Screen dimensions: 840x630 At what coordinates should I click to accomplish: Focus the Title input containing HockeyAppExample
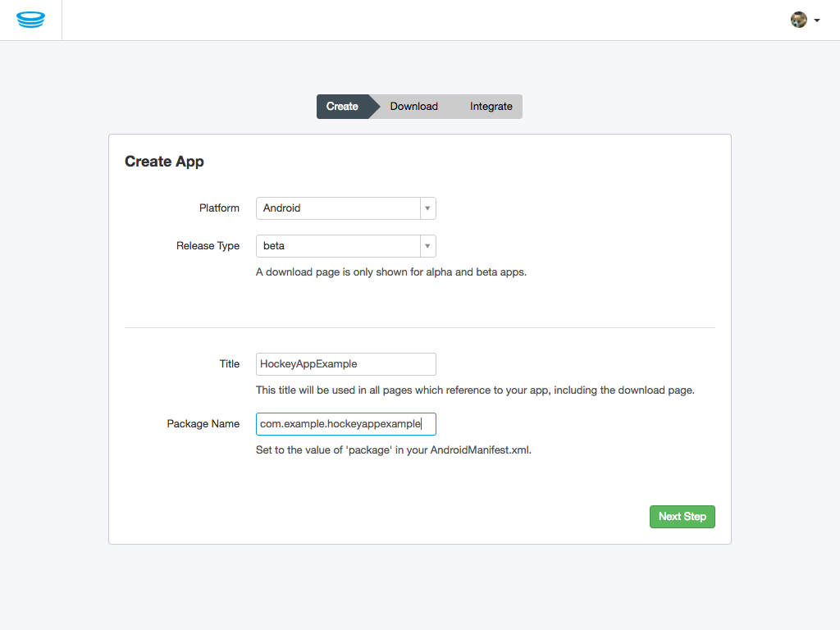(x=345, y=363)
